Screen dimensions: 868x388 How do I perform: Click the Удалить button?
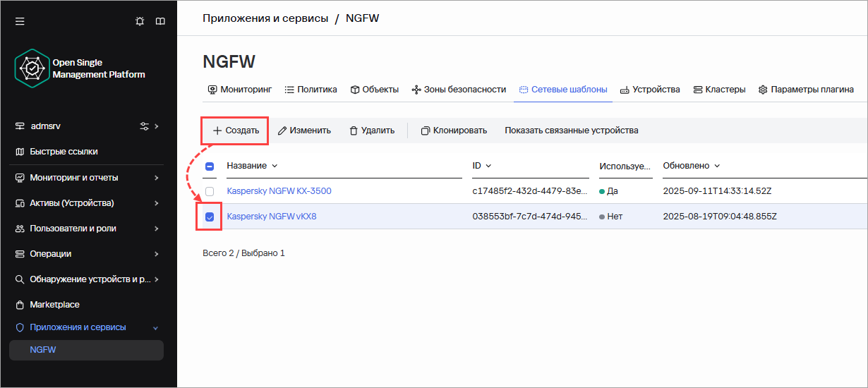coord(372,131)
